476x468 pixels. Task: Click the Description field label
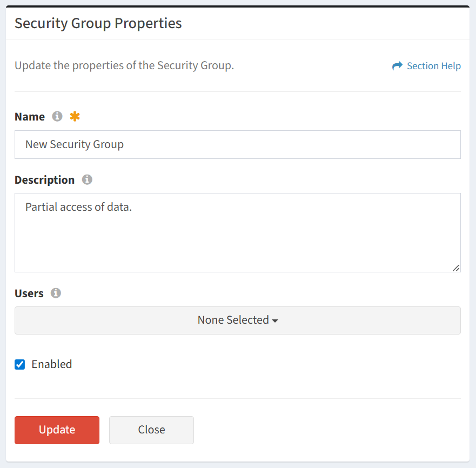coord(45,180)
